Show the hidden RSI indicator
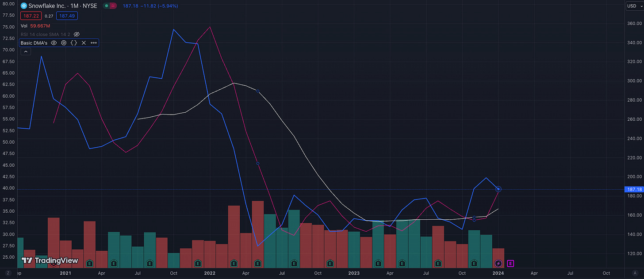644x279 pixels. point(77,34)
